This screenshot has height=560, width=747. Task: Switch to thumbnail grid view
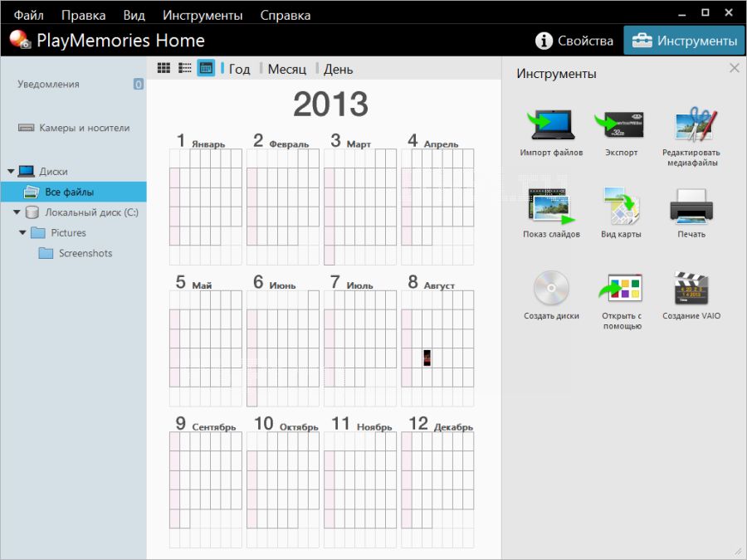click(164, 68)
